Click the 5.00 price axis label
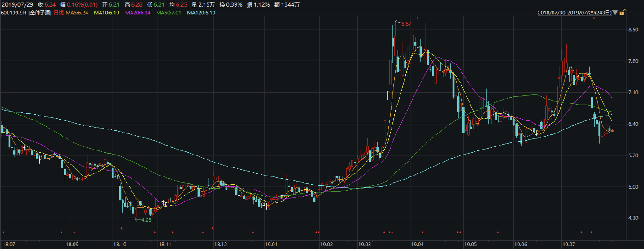644x249 pixels. pos(634,187)
